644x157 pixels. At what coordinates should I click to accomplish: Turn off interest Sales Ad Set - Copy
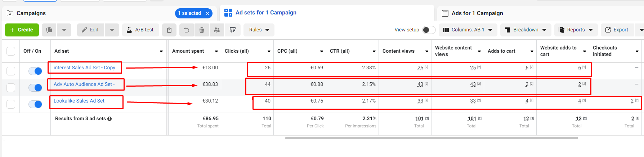(x=35, y=71)
